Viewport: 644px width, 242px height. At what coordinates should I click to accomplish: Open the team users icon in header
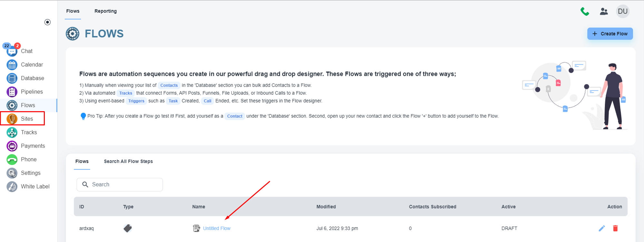[604, 12]
